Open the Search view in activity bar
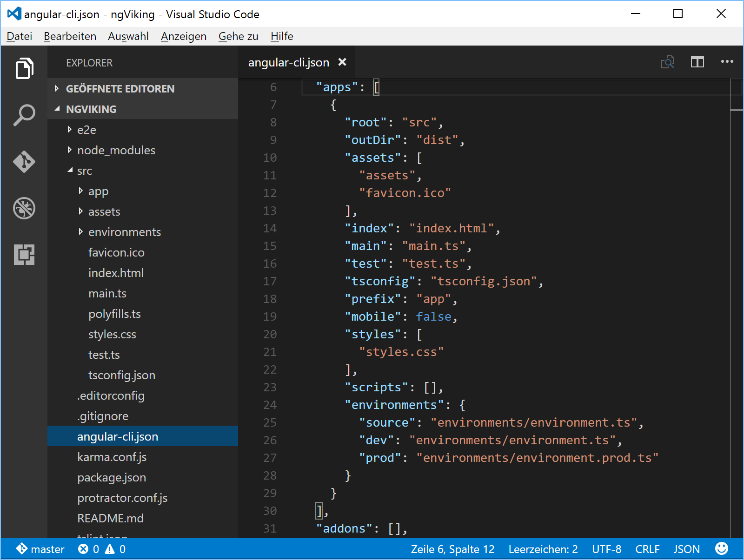The image size is (744, 560). [24, 115]
